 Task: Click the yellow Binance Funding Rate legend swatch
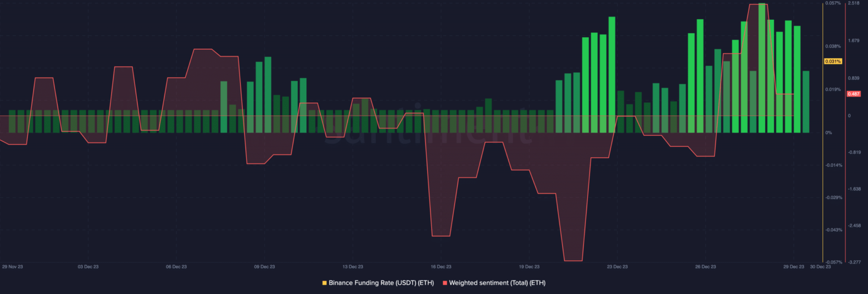coord(324,283)
